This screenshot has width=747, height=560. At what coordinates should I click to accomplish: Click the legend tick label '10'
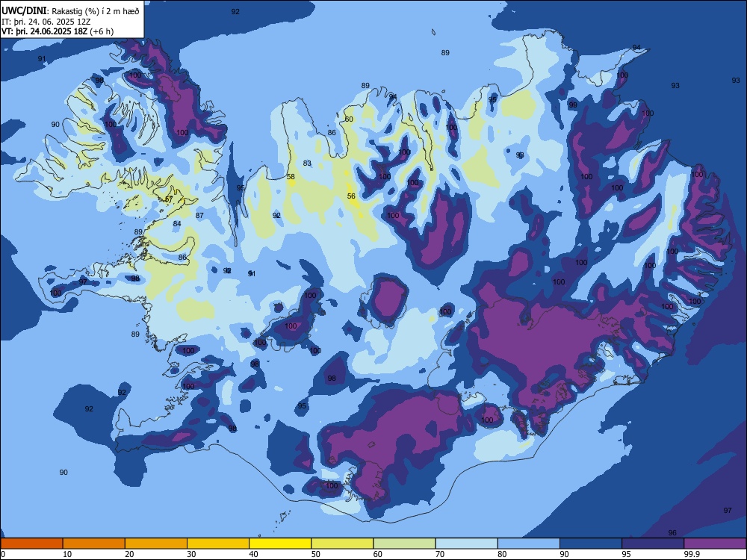pyautogui.click(x=67, y=554)
